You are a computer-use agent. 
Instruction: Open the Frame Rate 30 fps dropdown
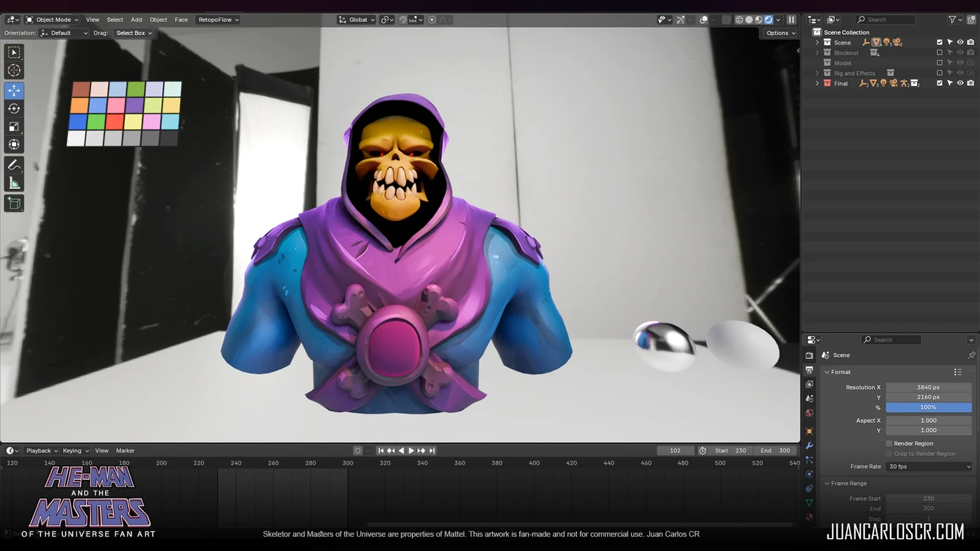(x=929, y=467)
